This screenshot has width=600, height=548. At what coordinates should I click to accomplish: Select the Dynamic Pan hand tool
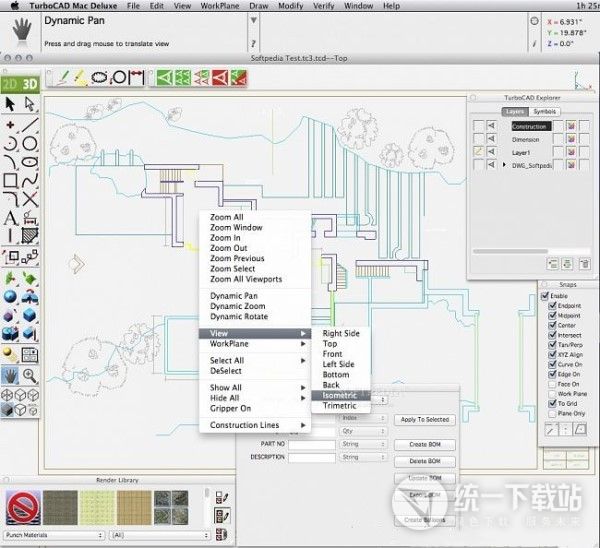point(10,376)
